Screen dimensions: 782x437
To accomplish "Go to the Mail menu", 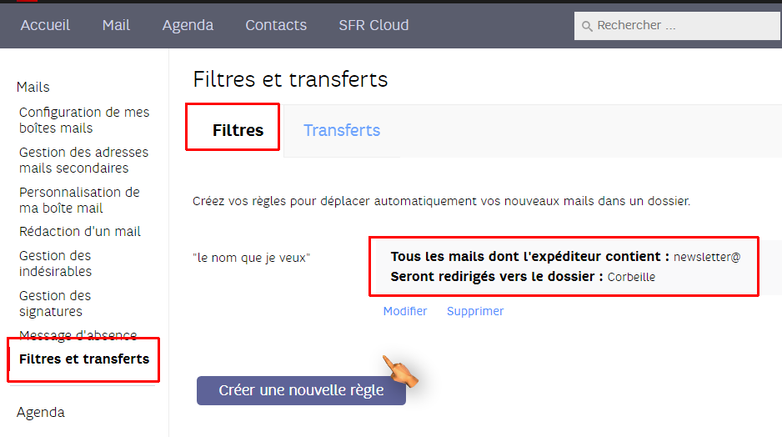I will point(116,25).
